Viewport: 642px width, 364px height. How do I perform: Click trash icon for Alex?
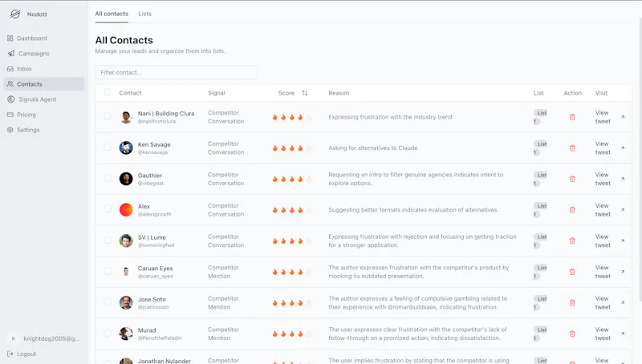click(572, 210)
